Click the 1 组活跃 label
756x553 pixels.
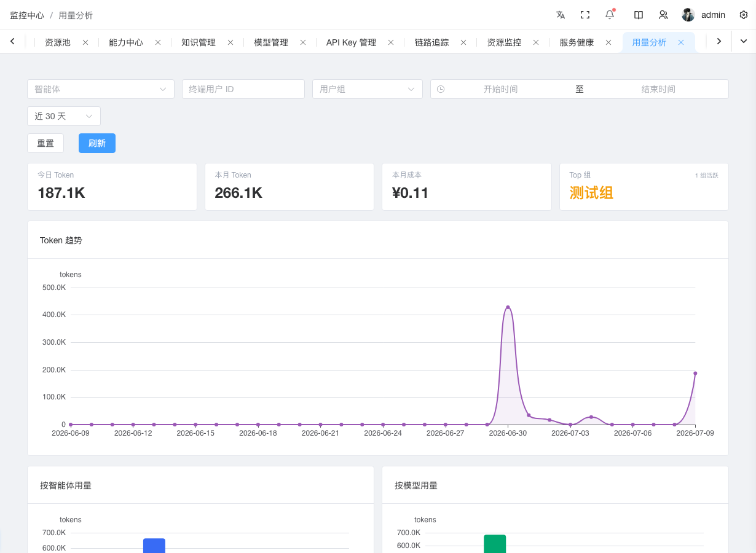(707, 176)
